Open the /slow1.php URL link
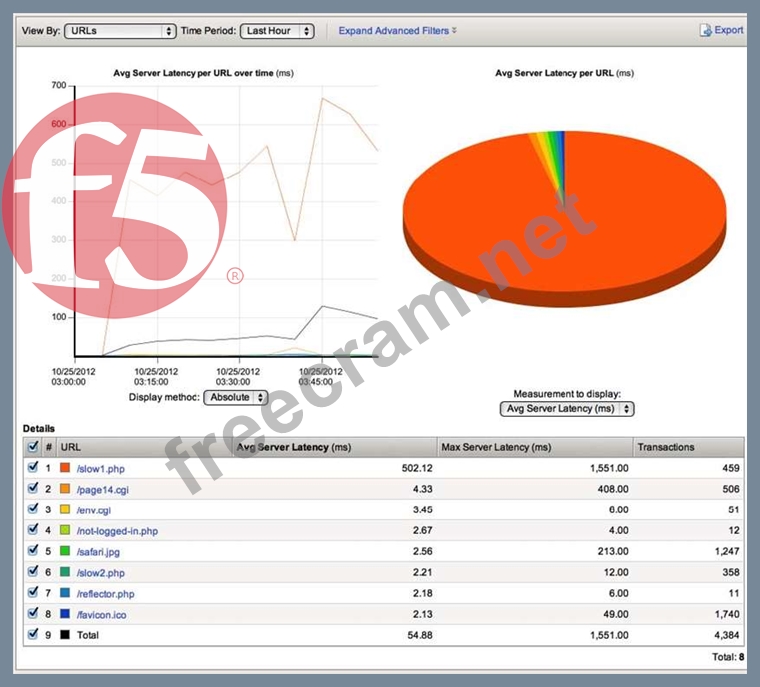This screenshot has height=687, width=760. coord(101,469)
